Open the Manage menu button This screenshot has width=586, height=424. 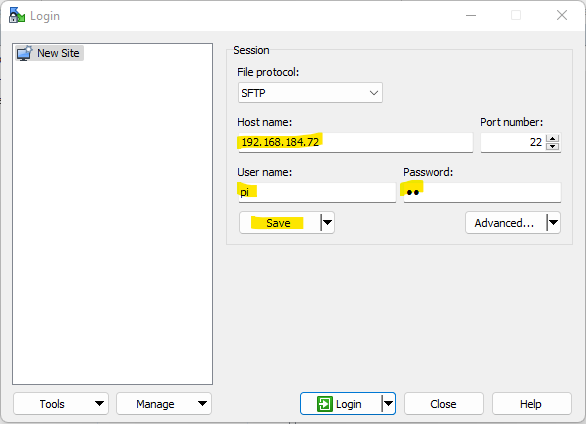click(164, 403)
